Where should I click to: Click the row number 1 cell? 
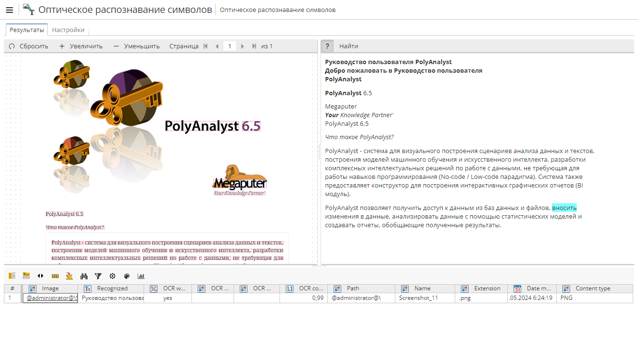(12, 298)
